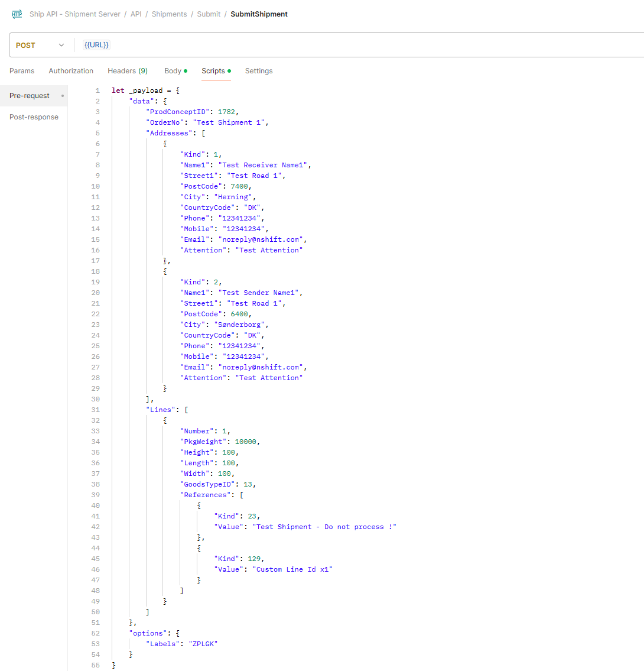
Task: Select the Pre-request script section
Action: point(30,96)
